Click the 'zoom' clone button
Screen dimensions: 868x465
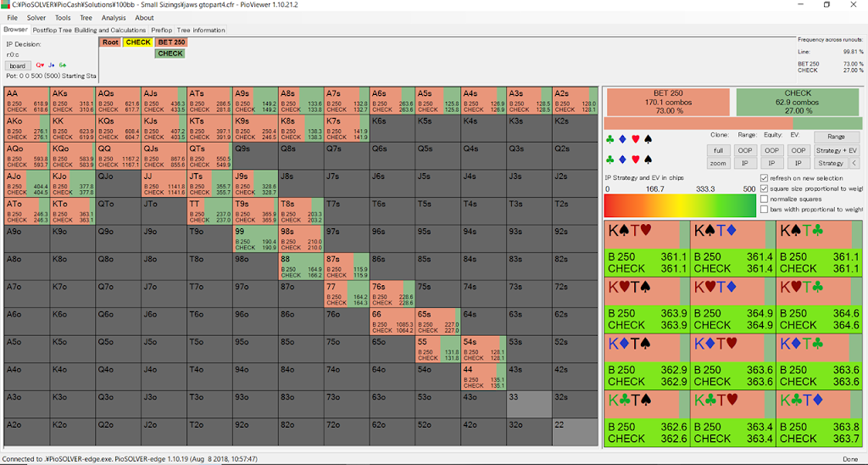(718, 163)
